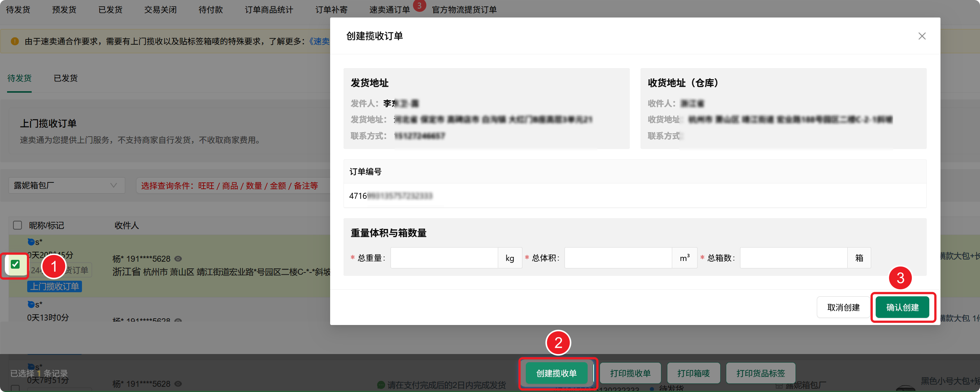Switch to the 待发货 sub-tab
This screenshot has width=980, height=392.
tap(19, 78)
